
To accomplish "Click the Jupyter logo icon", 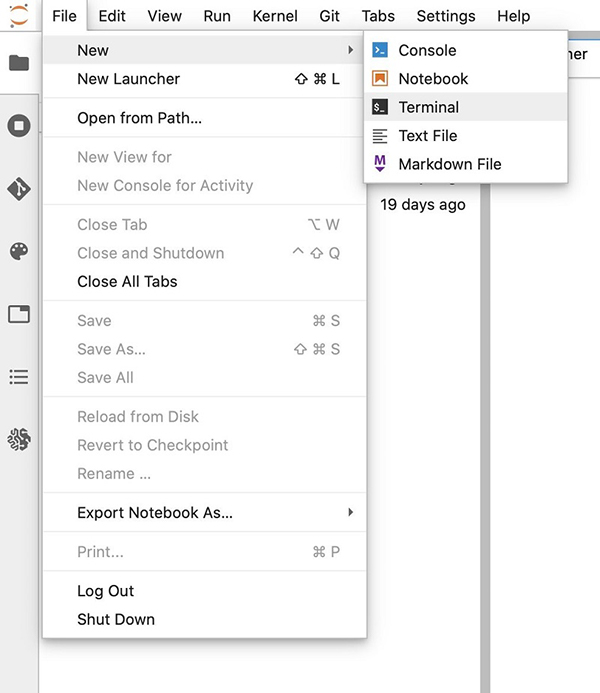I will point(19,15).
